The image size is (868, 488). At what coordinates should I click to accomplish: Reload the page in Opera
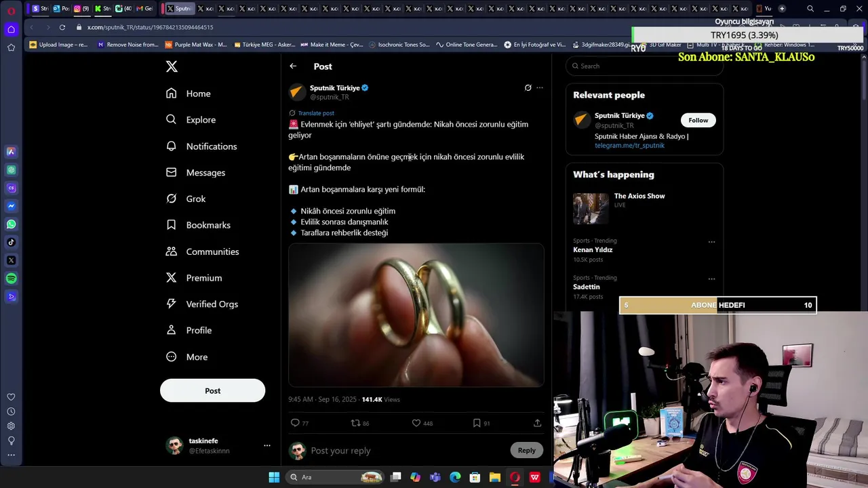(62, 27)
